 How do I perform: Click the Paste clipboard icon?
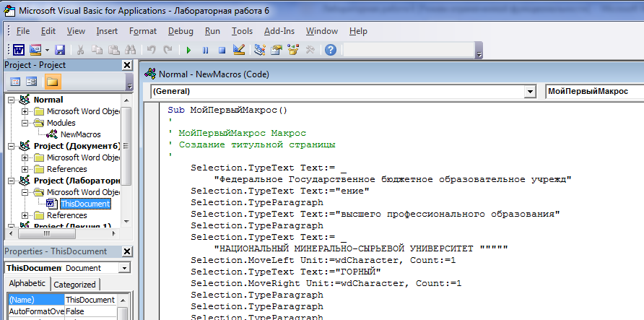tap(114, 50)
